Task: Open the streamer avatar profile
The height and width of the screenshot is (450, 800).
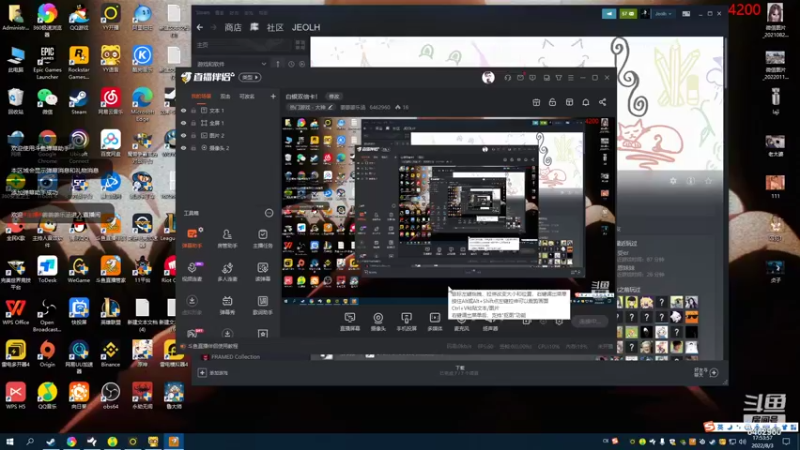Action: [x=488, y=78]
